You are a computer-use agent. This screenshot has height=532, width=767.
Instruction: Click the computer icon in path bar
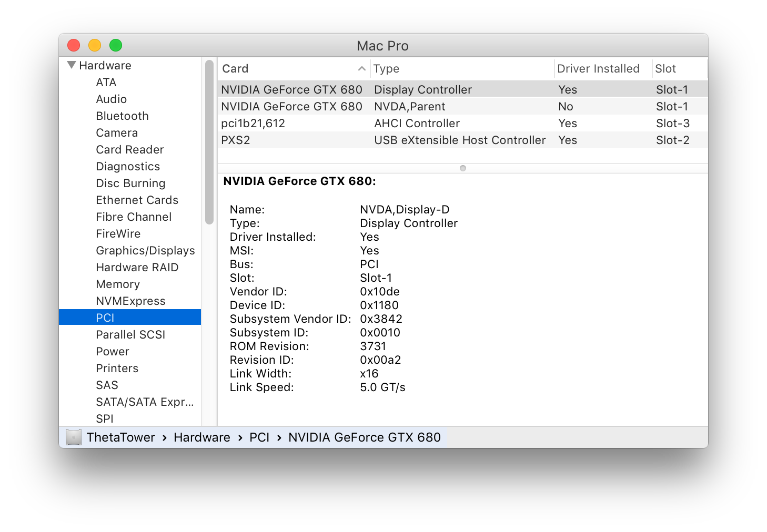(x=74, y=437)
